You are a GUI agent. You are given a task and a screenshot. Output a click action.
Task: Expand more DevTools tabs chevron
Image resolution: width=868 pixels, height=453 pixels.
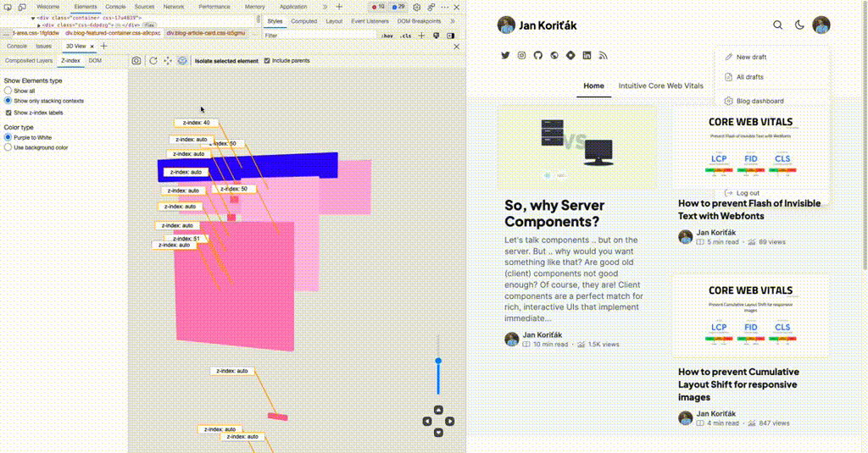tap(325, 7)
